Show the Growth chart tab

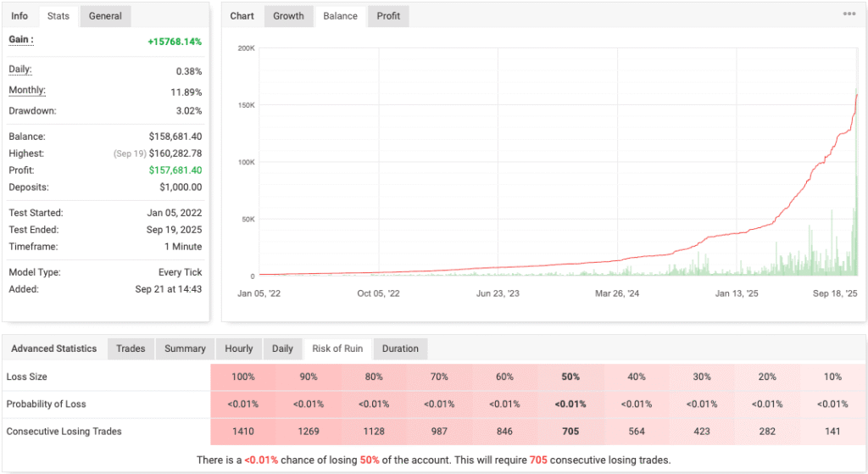point(288,16)
